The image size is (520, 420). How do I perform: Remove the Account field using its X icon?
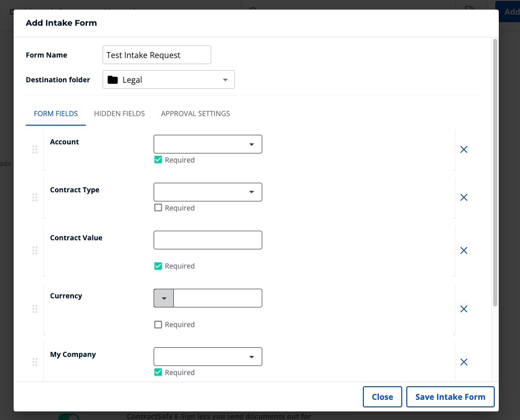(x=464, y=149)
